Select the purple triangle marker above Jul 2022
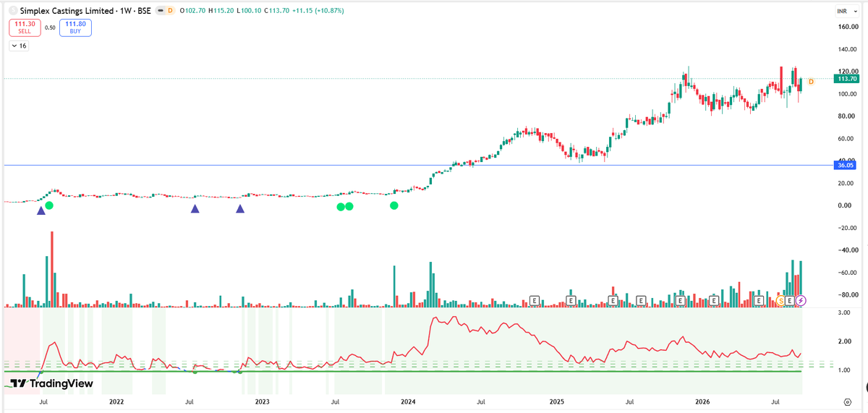The image size is (868, 413). (195, 209)
